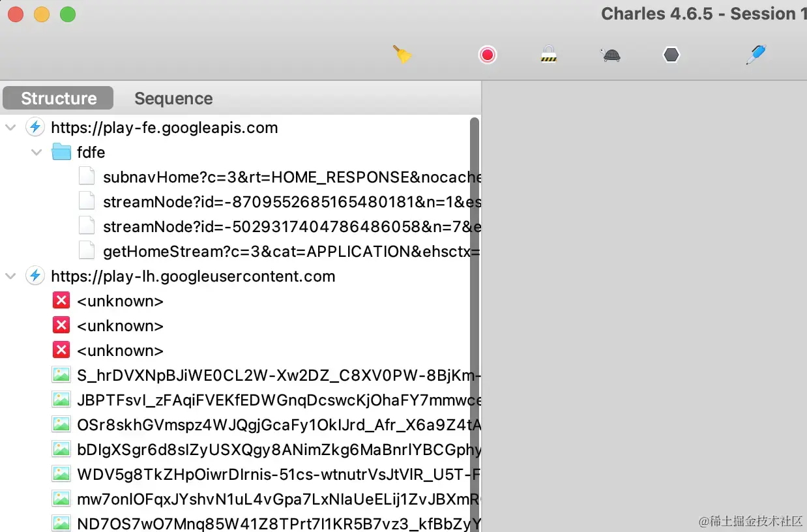Click the red close window button

tap(16, 14)
